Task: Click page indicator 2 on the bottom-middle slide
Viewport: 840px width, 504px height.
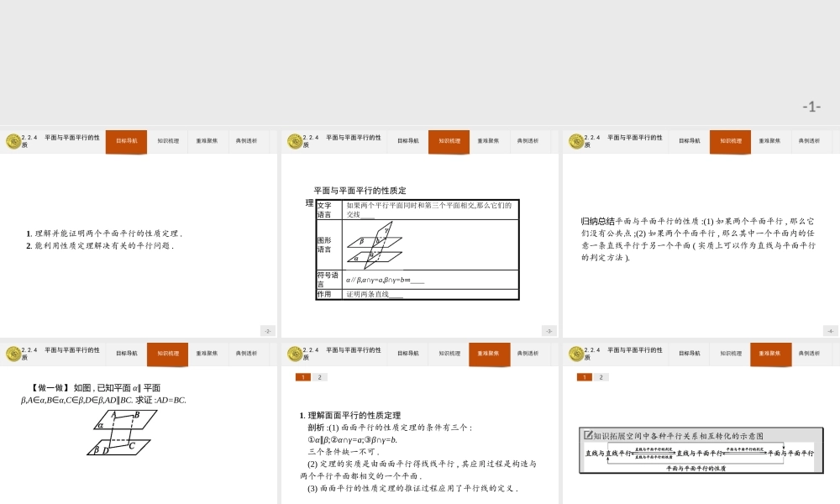Action: 318,377
